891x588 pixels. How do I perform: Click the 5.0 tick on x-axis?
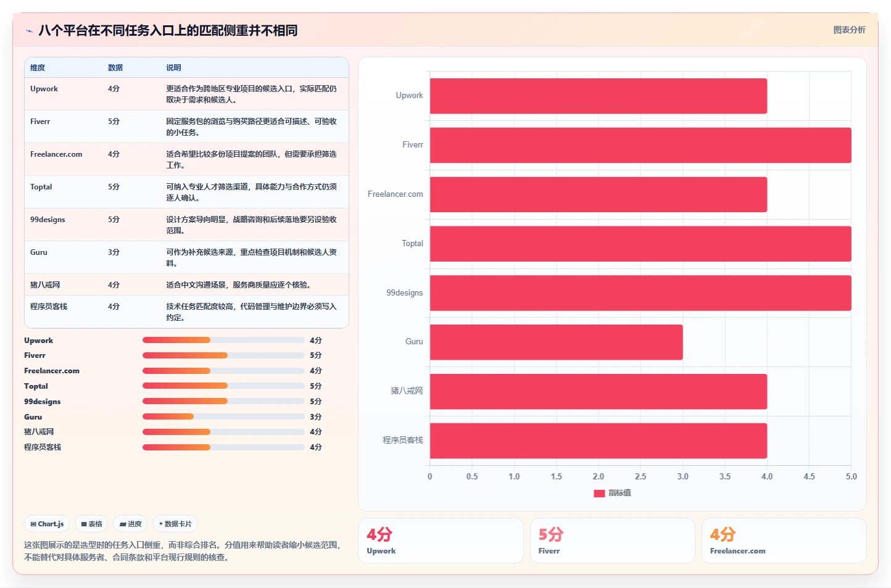[852, 477]
